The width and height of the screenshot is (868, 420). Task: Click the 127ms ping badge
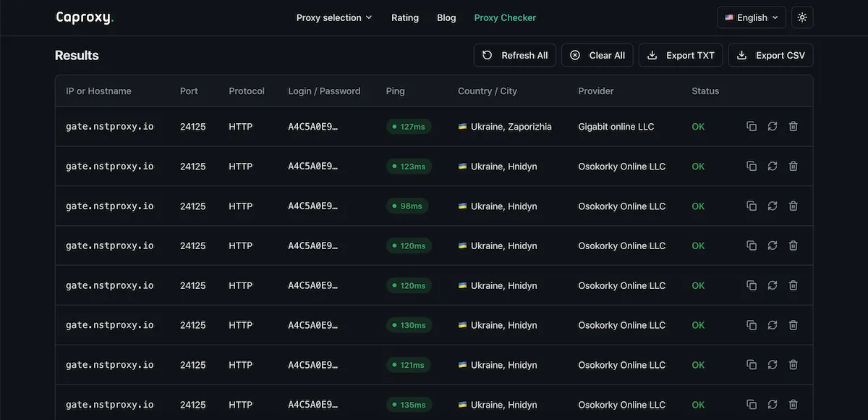pos(409,125)
